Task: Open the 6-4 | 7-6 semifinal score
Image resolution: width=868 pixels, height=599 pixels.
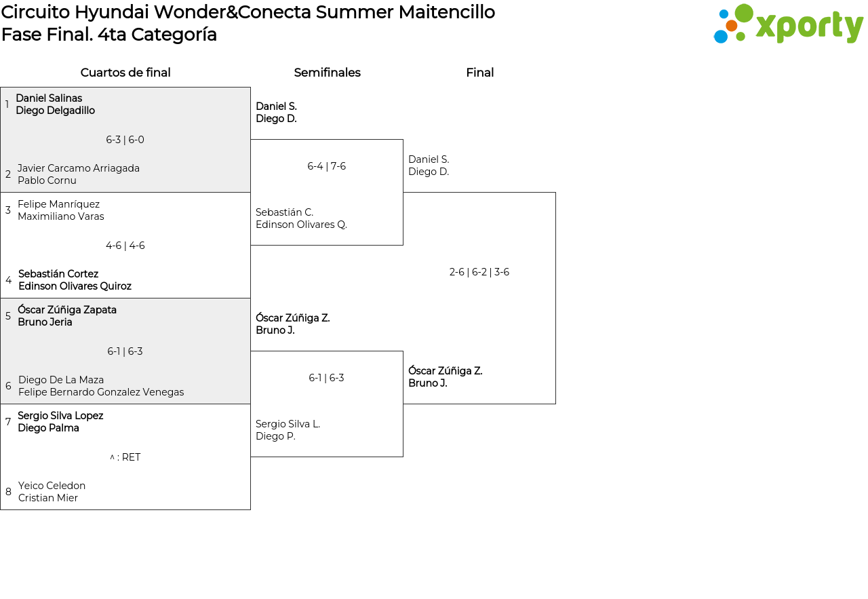Action: coord(326,166)
